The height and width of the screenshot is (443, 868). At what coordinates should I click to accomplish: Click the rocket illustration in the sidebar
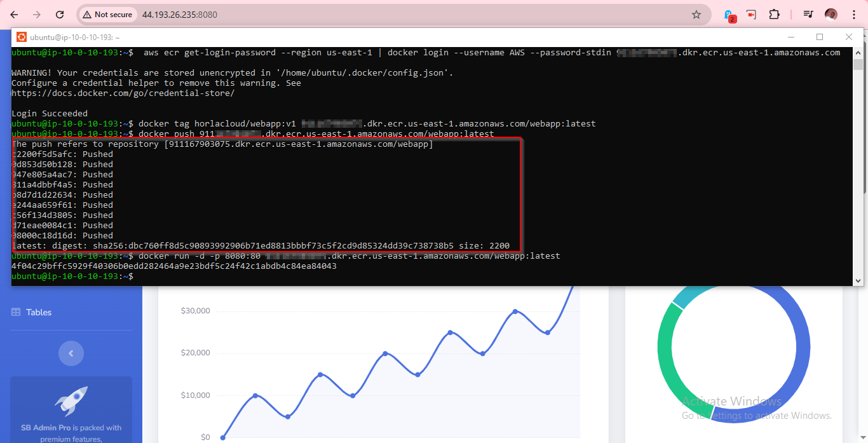coord(71,401)
